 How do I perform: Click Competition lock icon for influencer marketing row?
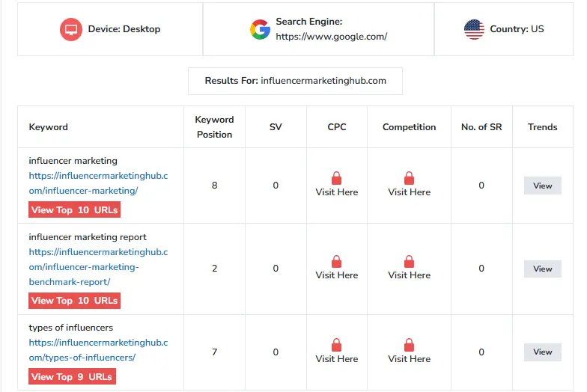point(409,178)
